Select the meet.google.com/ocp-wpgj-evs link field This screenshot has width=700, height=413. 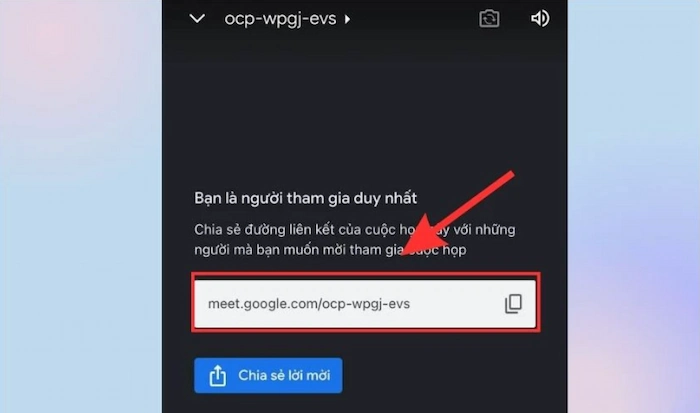pyautogui.click(x=365, y=304)
